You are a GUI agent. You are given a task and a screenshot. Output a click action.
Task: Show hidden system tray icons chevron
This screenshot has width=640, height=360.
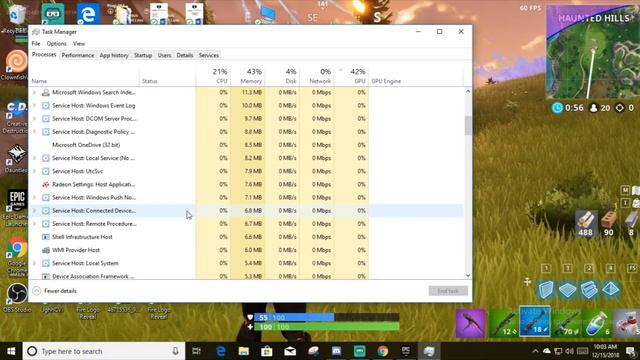click(x=535, y=351)
